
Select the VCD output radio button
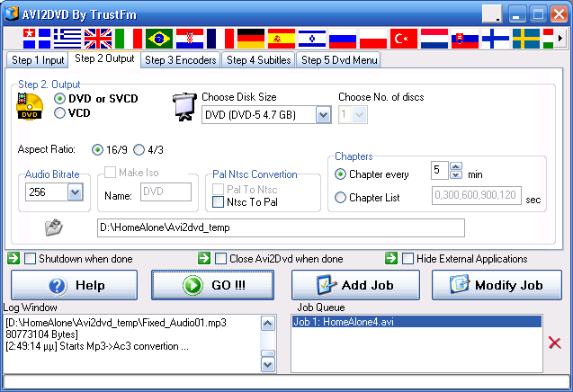(60, 113)
